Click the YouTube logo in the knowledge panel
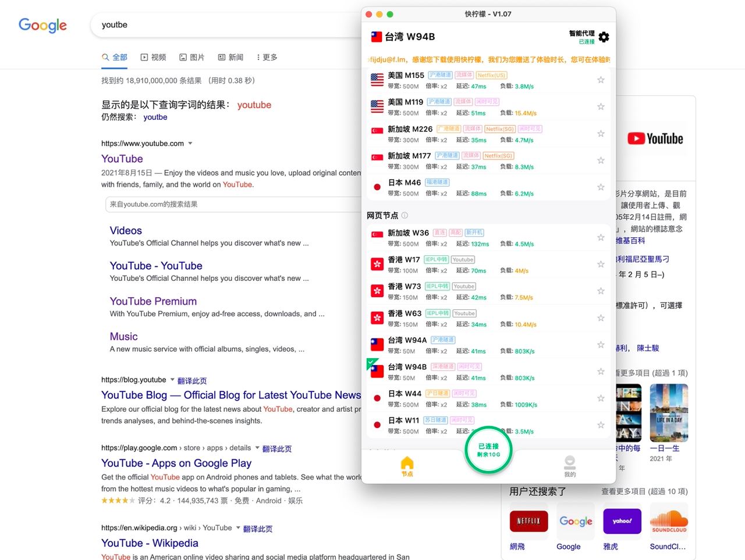The image size is (745, 560). [x=655, y=138]
